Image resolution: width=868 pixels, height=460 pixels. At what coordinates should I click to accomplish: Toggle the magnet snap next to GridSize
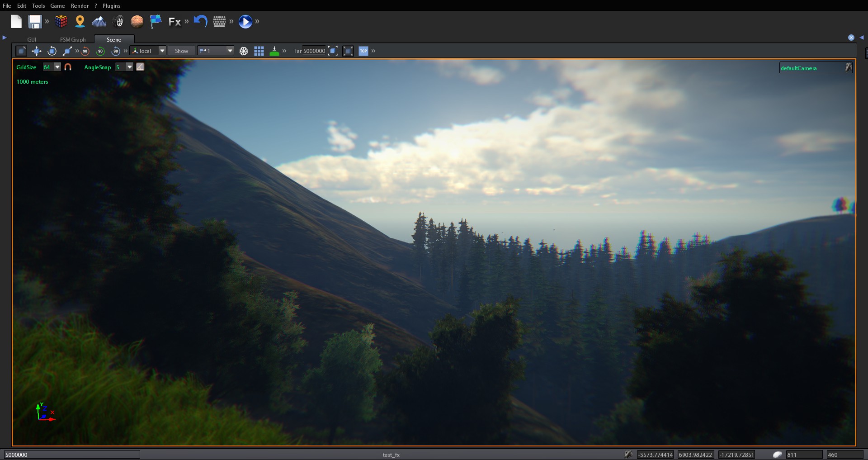click(68, 66)
